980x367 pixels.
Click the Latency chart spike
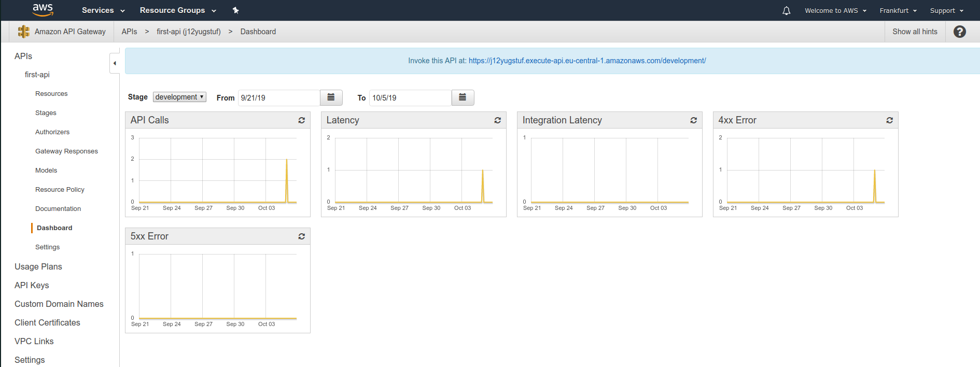click(483, 186)
